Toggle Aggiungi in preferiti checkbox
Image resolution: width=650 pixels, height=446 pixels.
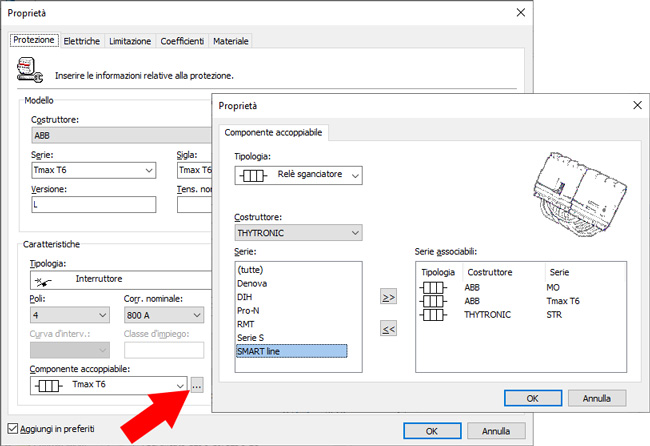tap(14, 428)
